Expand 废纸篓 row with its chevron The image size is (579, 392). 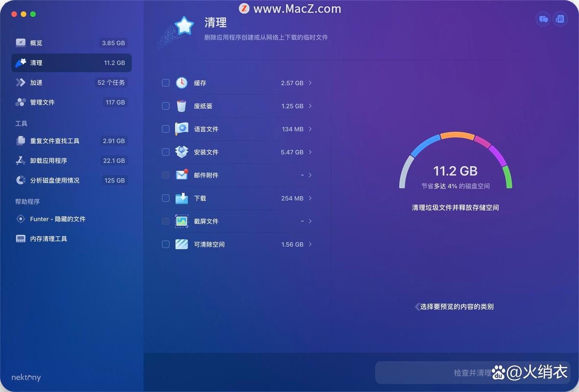click(x=310, y=106)
